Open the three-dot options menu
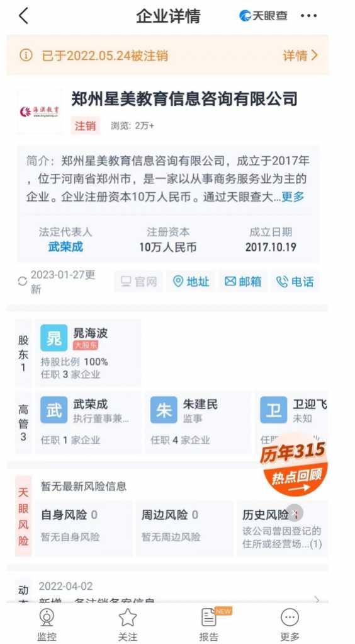This screenshot has width=355, height=644. click(308, 16)
